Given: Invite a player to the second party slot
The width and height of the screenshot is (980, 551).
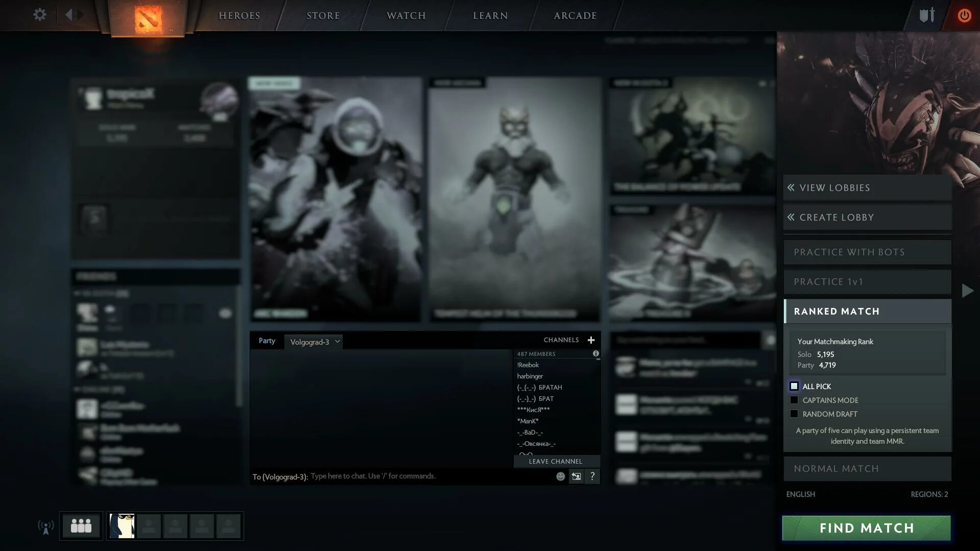Looking at the screenshot, I should click(149, 526).
